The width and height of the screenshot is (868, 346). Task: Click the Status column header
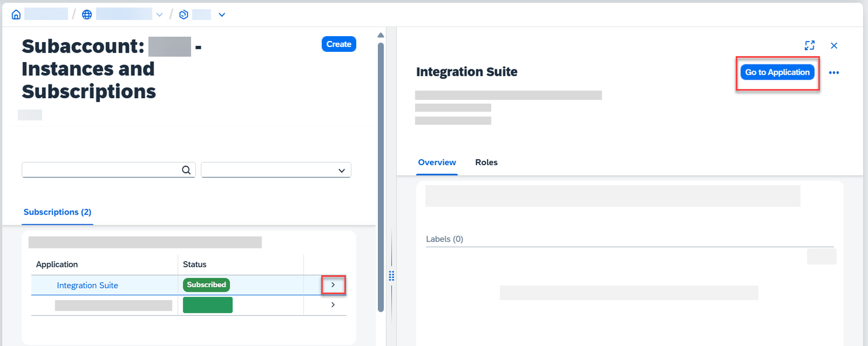pyautogui.click(x=195, y=265)
